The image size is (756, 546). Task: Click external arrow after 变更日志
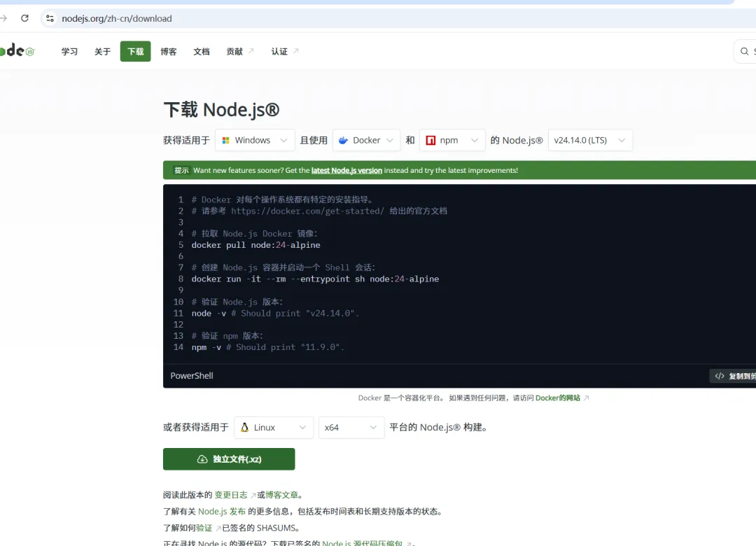(x=253, y=496)
